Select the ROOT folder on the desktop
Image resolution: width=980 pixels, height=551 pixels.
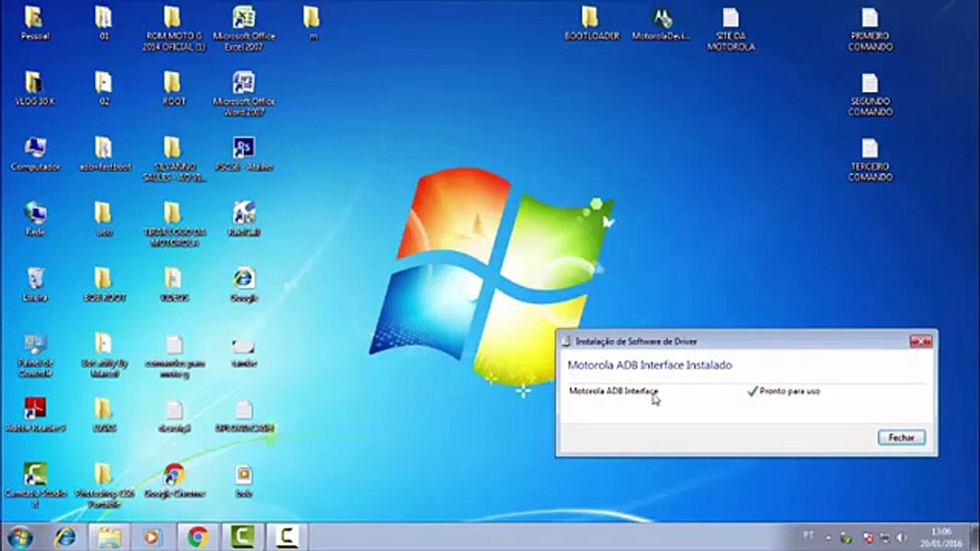pyautogui.click(x=174, y=89)
